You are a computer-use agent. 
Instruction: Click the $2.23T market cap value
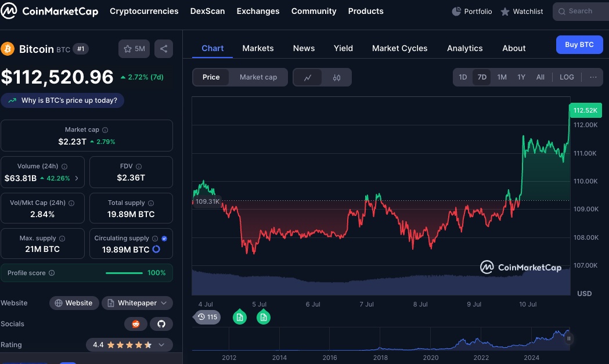pos(72,142)
